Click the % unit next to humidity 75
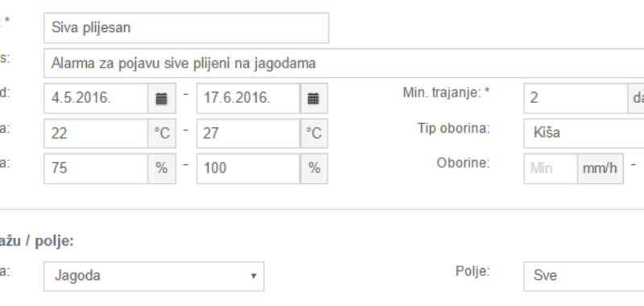Screen dimensions: 644x306 pos(162,168)
